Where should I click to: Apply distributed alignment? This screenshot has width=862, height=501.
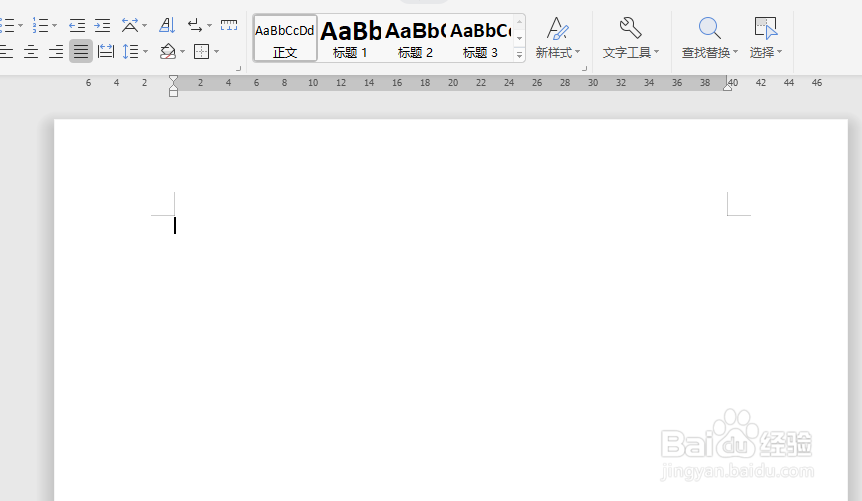(x=106, y=52)
